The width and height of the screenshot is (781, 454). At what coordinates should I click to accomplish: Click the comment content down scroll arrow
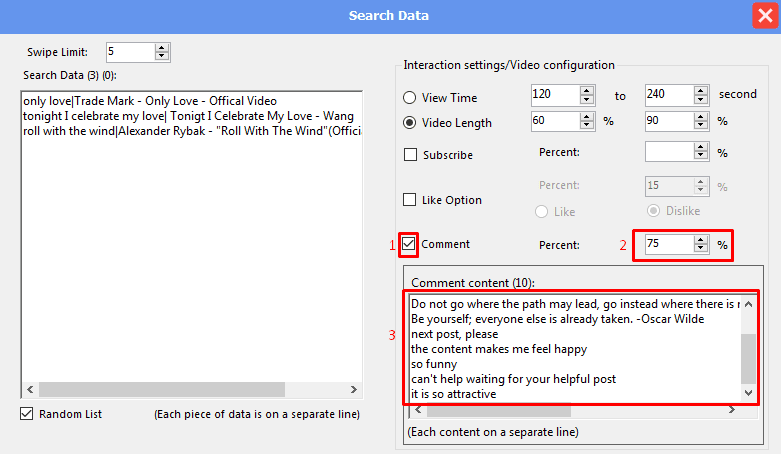[748, 393]
